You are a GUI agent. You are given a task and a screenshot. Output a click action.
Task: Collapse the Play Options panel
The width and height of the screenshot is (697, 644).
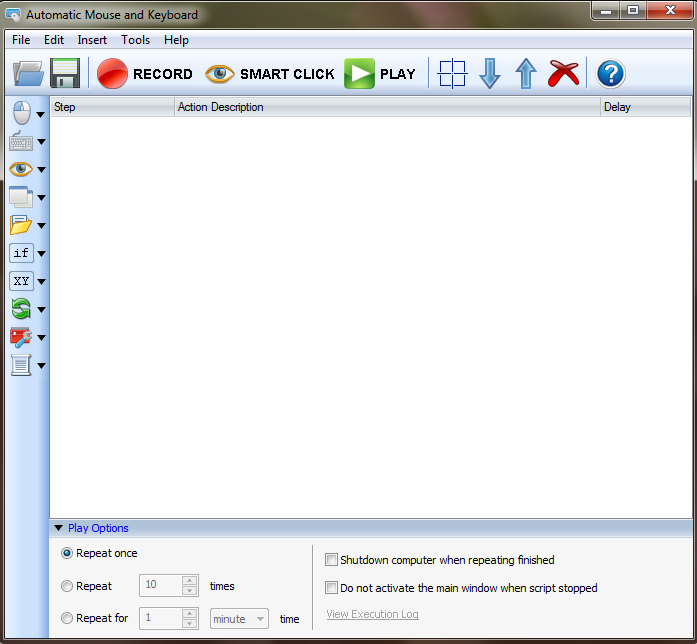point(59,528)
